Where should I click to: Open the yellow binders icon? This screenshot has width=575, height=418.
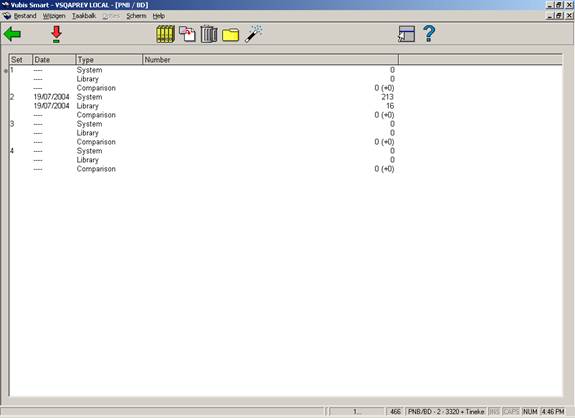coord(165,34)
